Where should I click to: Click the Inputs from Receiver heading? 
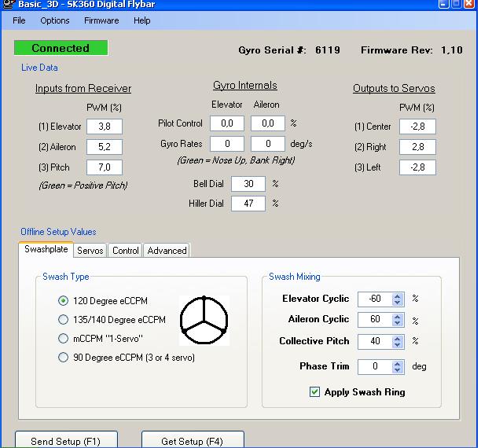click(x=83, y=88)
